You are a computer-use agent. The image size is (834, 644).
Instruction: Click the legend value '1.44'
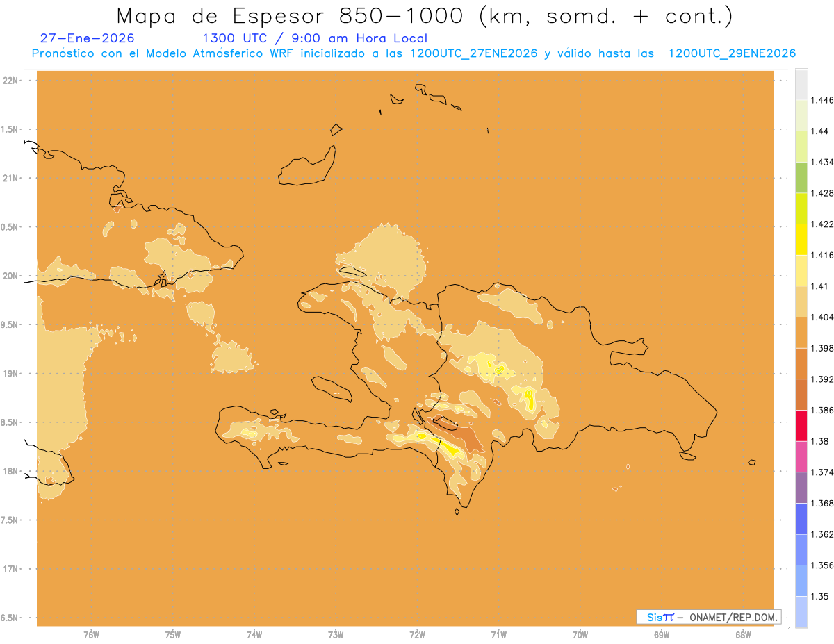[819, 131]
